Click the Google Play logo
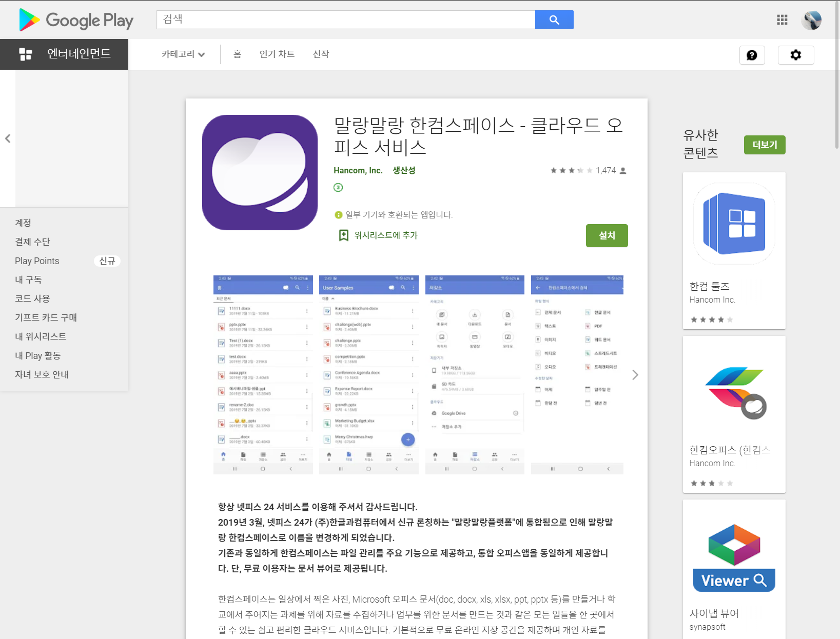The width and height of the screenshot is (840, 639). (x=76, y=20)
